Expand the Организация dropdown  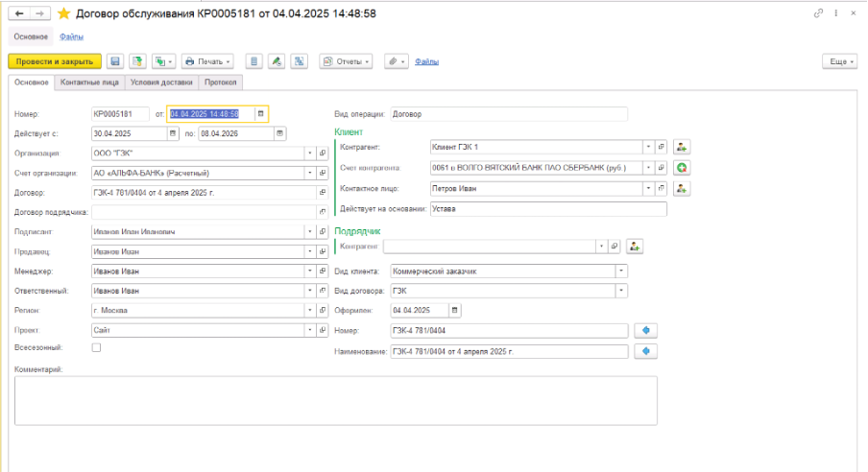(310, 153)
